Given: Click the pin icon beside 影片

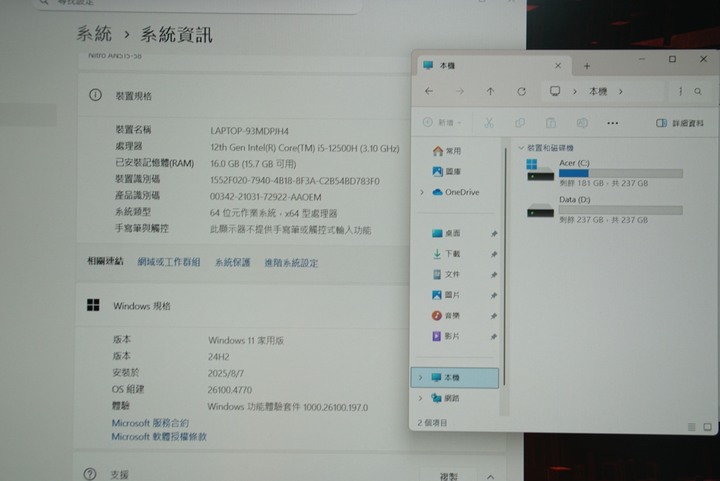Looking at the screenshot, I should pyautogui.click(x=494, y=336).
